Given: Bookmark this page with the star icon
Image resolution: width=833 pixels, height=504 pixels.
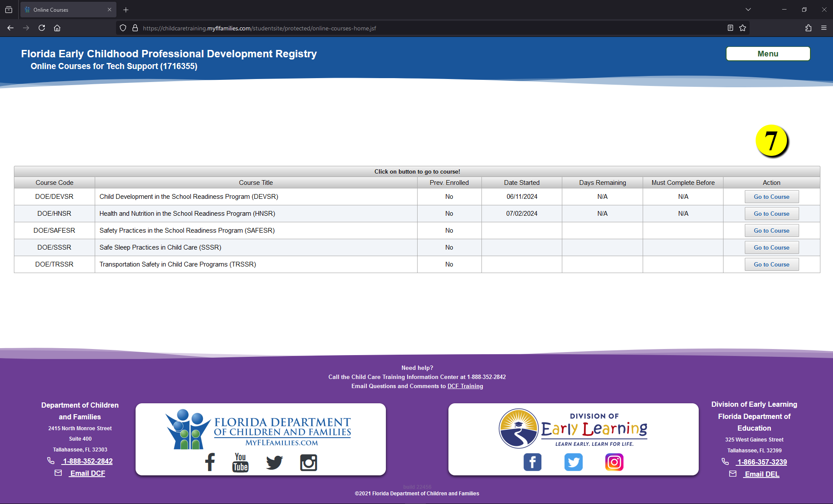Looking at the screenshot, I should tap(743, 28).
